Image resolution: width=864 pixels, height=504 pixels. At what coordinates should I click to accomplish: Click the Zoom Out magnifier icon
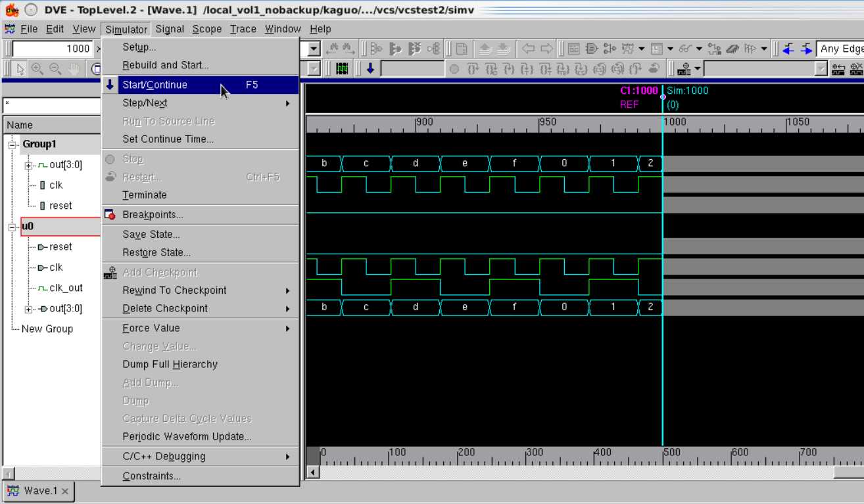tap(55, 69)
